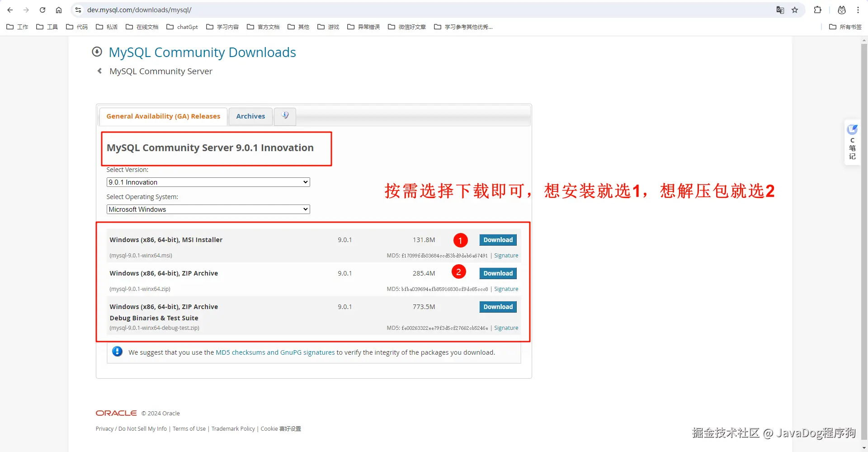
Task: Open Signature link for mysql-9.0.1-winx64.zip
Action: 506,289
